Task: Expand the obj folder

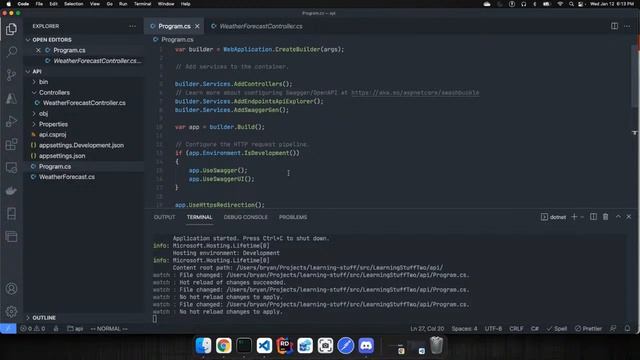Action: pyautogui.click(x=43, y=113)
